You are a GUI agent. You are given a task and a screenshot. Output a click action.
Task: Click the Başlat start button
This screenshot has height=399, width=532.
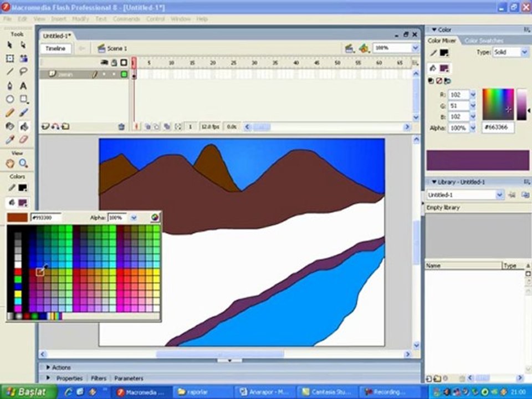click(28, 392)
